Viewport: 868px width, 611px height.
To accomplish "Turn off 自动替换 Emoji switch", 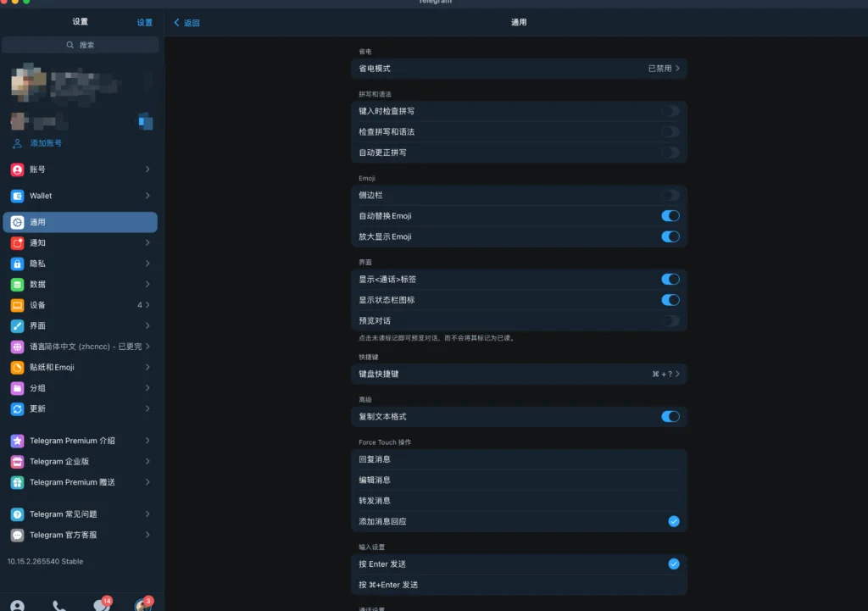I will [670, 216].
